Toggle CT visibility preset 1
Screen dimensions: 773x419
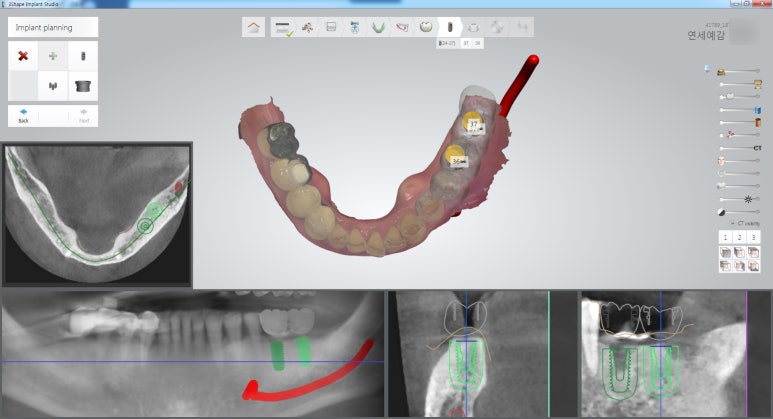pyautogui.click(x=725, y=237)
